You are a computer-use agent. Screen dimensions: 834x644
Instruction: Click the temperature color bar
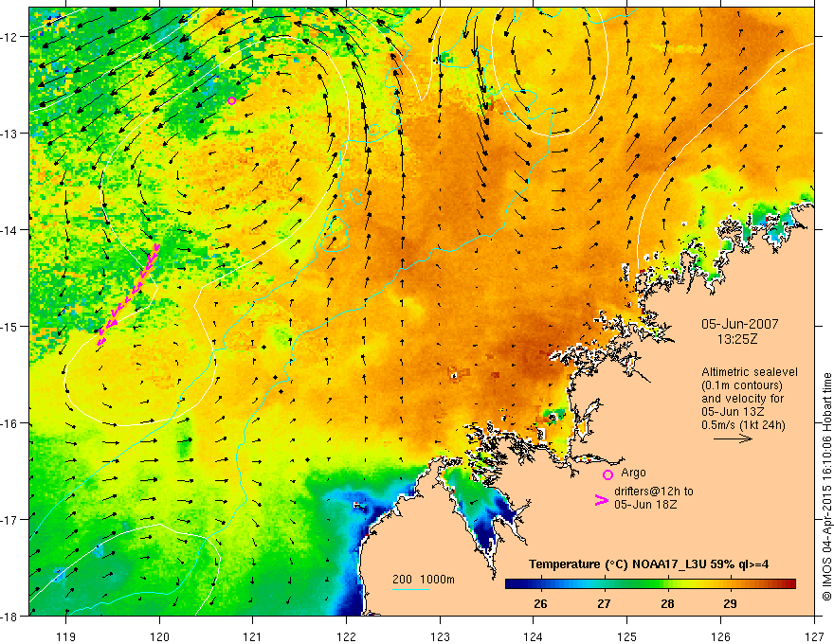[x=650, y=584]
